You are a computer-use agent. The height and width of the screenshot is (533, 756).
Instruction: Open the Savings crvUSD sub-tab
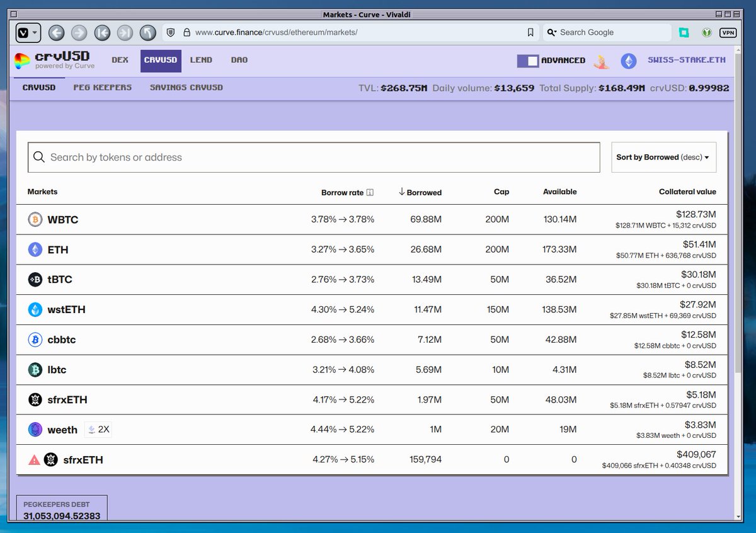click(186, 88)
